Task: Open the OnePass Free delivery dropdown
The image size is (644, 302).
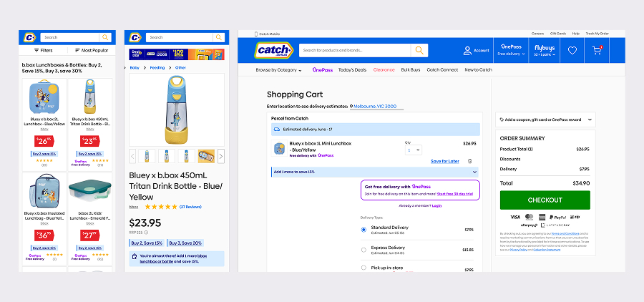Action: tap(512, 51)
